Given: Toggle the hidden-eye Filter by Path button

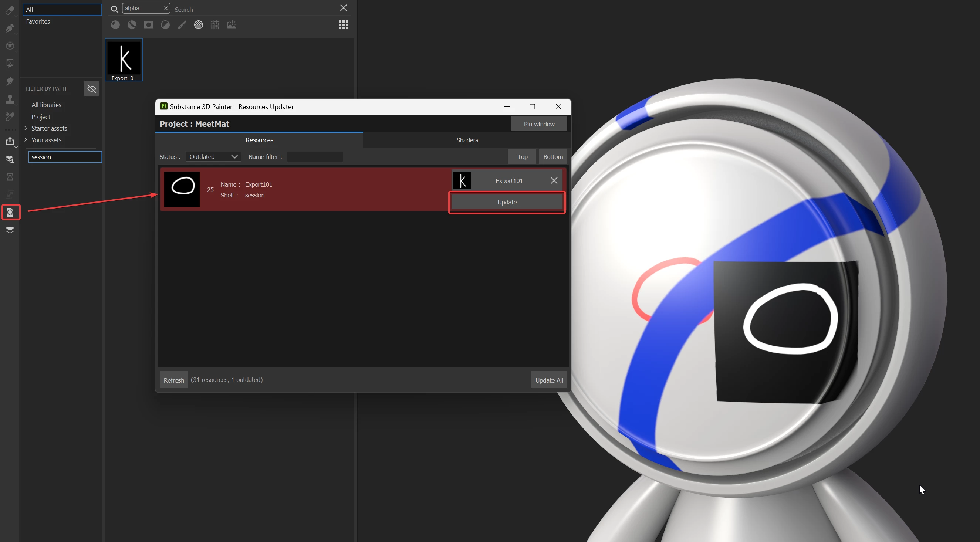Looking at the screenshot, I should pos(91,89).
